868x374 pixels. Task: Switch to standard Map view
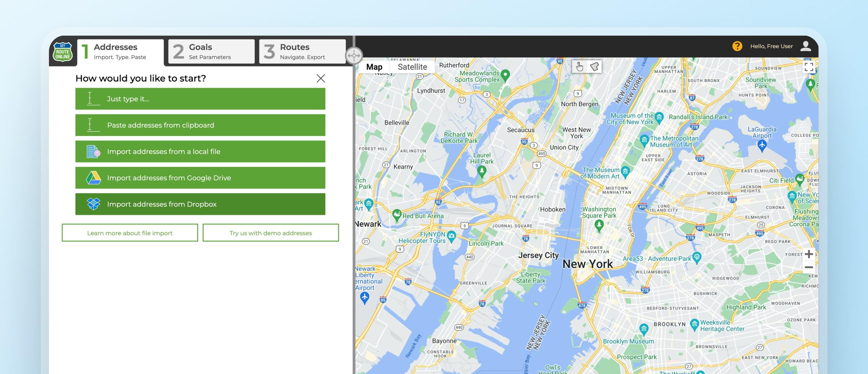click(374, 67)
